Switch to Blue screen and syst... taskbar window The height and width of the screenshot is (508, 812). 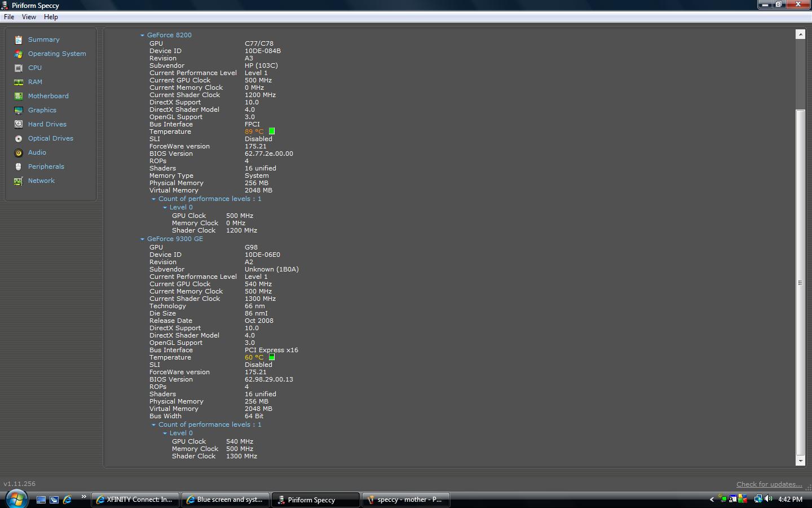click(226, 500)
